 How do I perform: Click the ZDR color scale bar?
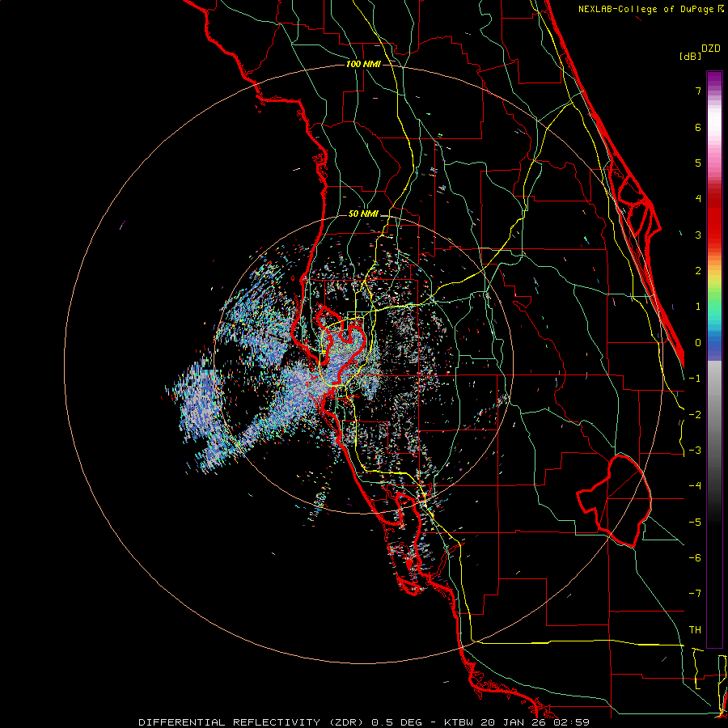pyautogui.click(x=714, y=359)
